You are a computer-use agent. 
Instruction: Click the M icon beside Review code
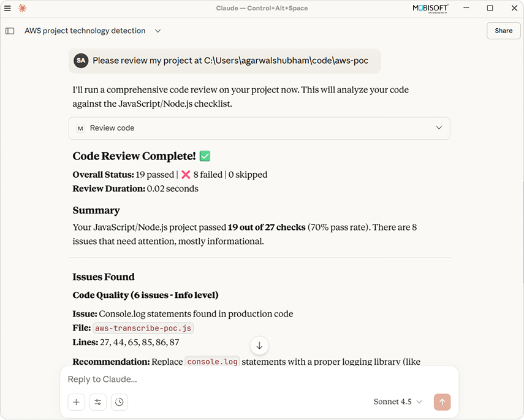[x=80, y=128]
